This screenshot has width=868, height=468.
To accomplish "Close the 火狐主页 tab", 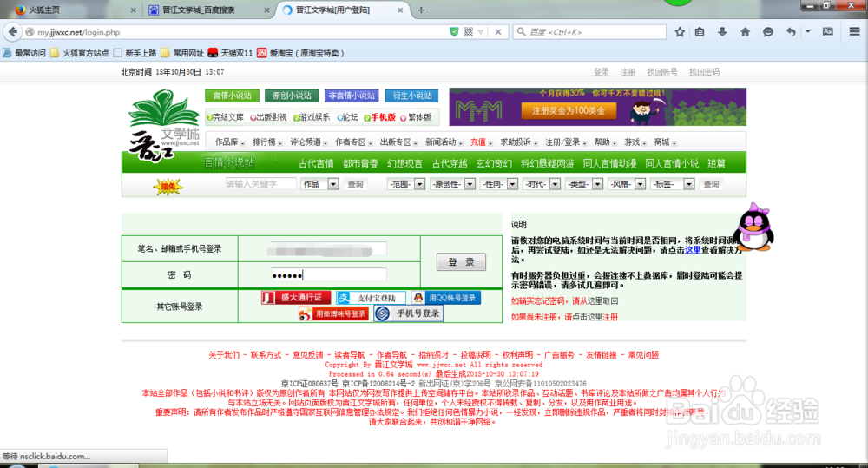I will click(133, 10).
